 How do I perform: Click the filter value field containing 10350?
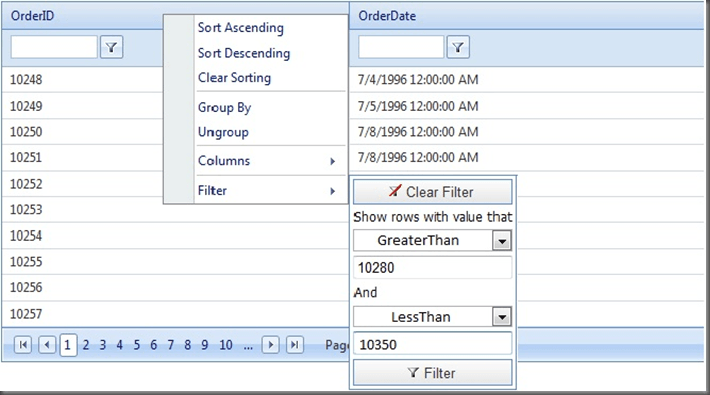[x=432, y=344]
